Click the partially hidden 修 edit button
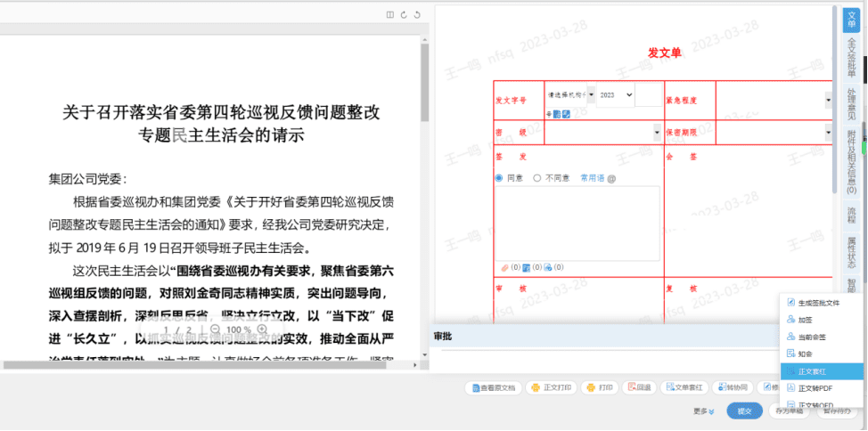This screenshot has width=868, height=431. (x=768, y=388)
